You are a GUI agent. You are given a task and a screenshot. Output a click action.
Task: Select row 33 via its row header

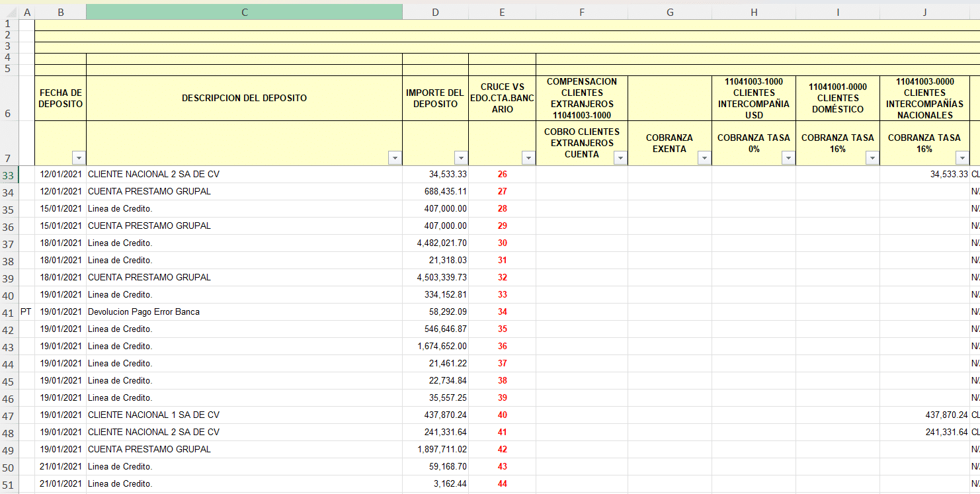pyautogui.click(x=9, y=175)
